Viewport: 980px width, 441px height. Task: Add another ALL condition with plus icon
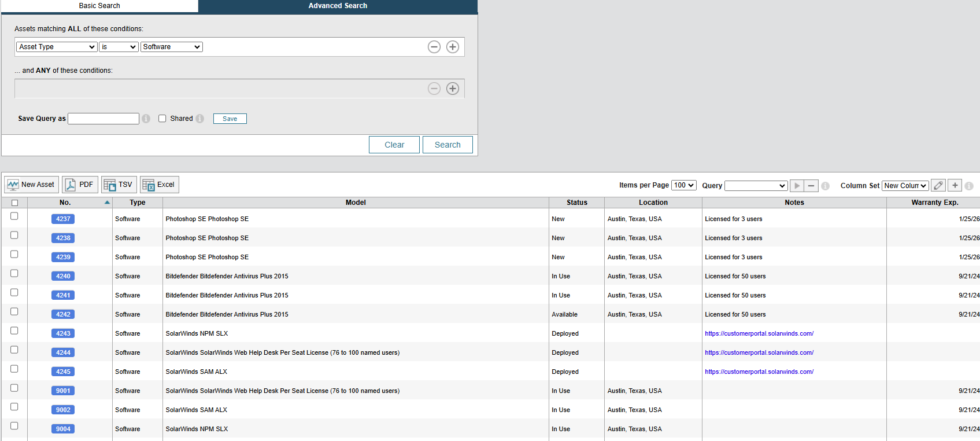pyautogui.click(x=453, y=47)
